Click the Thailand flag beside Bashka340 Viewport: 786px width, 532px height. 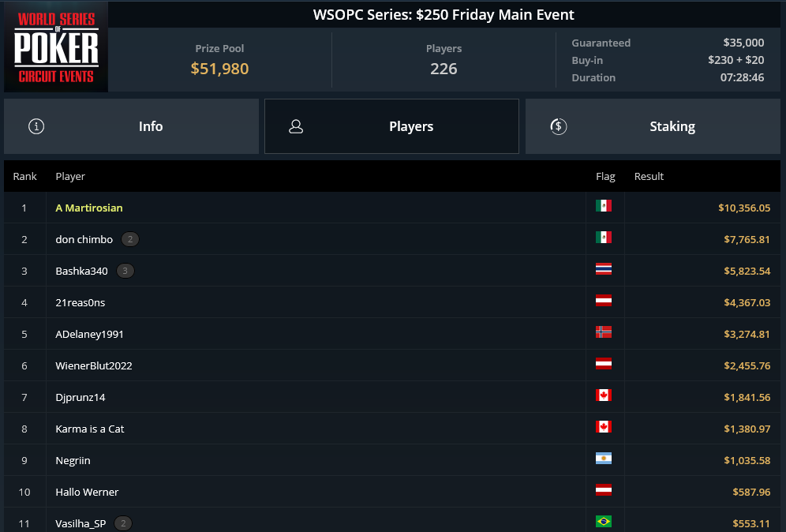tap(604, 268)
